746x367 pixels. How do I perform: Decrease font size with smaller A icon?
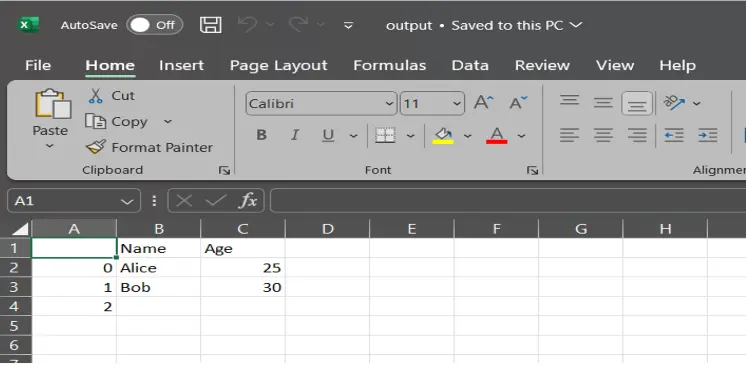click(518, 102)
